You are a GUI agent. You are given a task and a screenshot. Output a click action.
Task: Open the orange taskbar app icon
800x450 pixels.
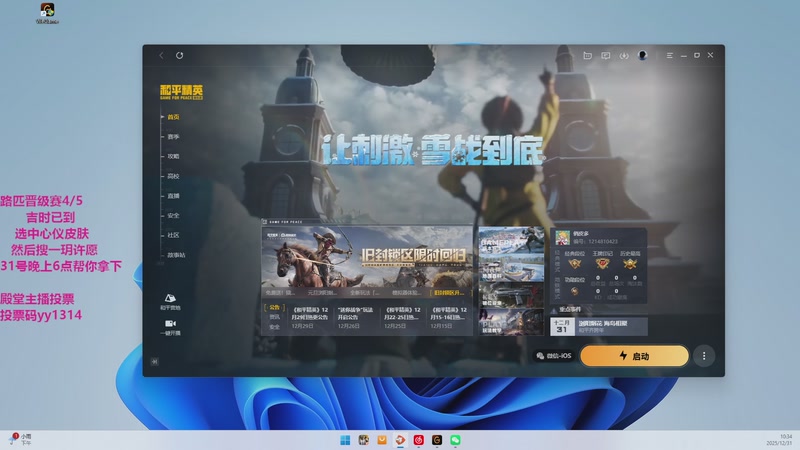coord(382,440)
